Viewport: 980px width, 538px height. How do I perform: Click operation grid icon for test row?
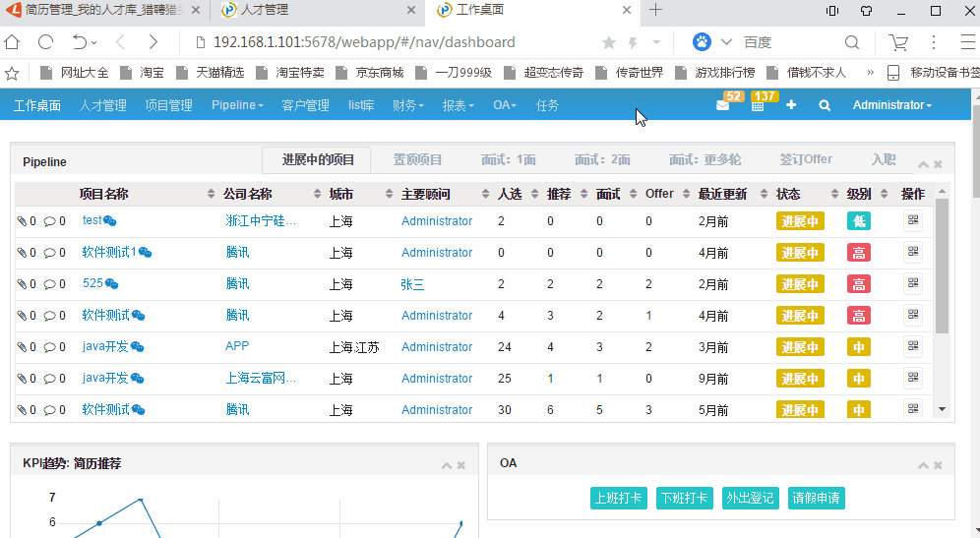coord(913,220)
